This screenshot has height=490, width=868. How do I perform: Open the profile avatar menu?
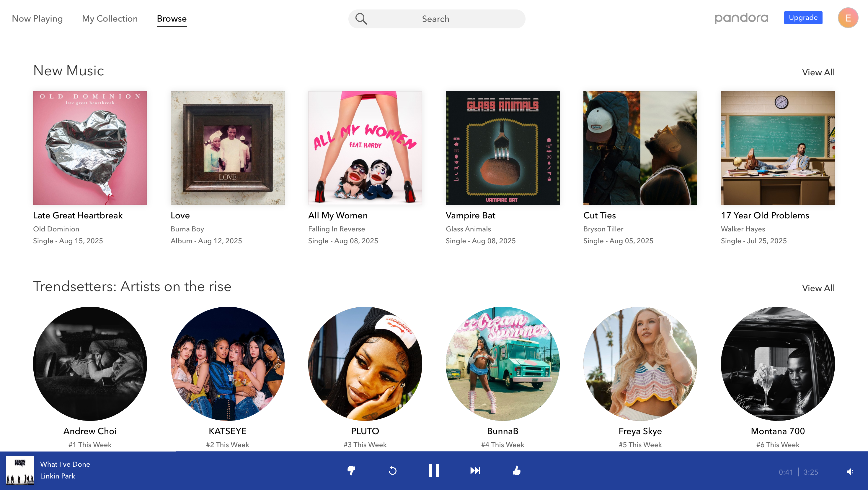pyautogui.click(x=848, y=18)
